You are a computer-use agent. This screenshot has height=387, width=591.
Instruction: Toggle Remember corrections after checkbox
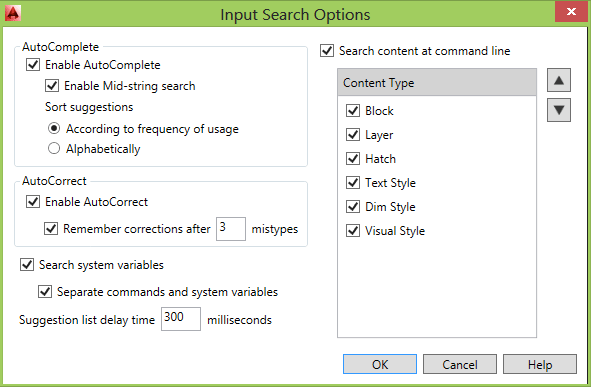point(51,228)
